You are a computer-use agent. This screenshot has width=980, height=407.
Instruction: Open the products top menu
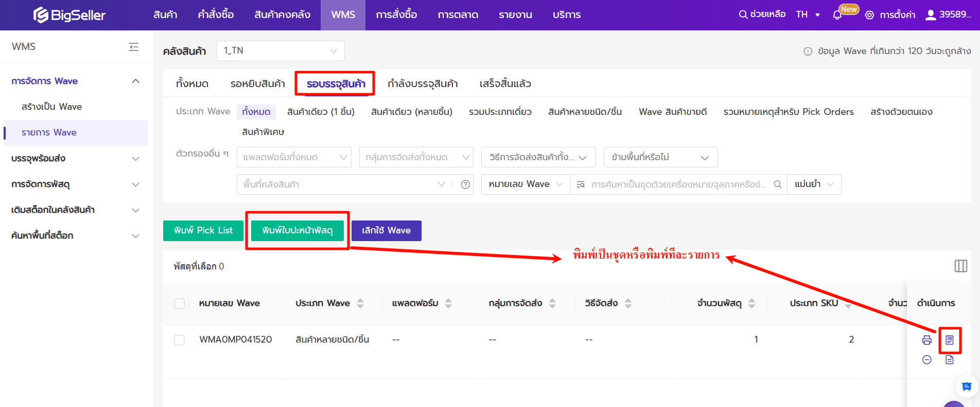point(165,15)
